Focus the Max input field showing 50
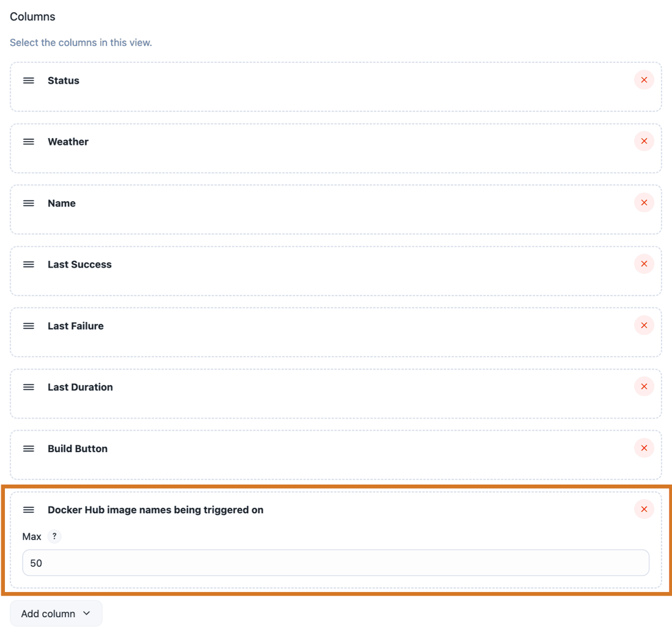This screenshot has width=672, height=633. click(x=335, y=563)
